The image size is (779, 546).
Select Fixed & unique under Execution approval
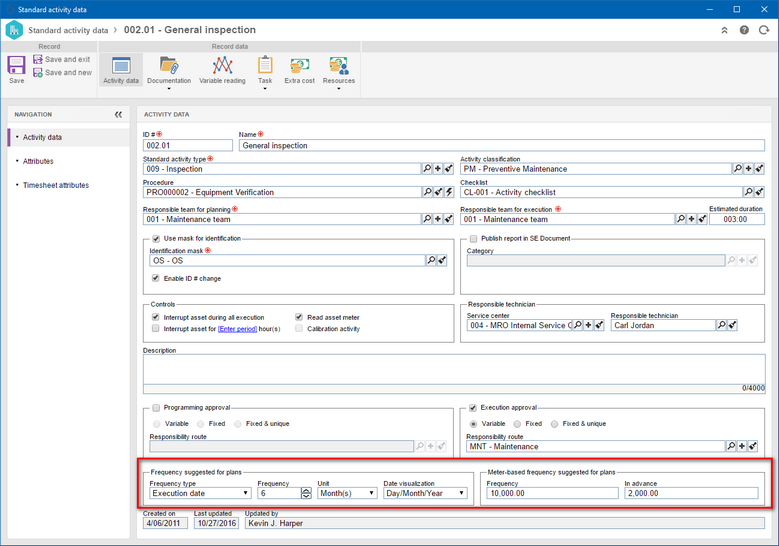[x=554, y=424]
